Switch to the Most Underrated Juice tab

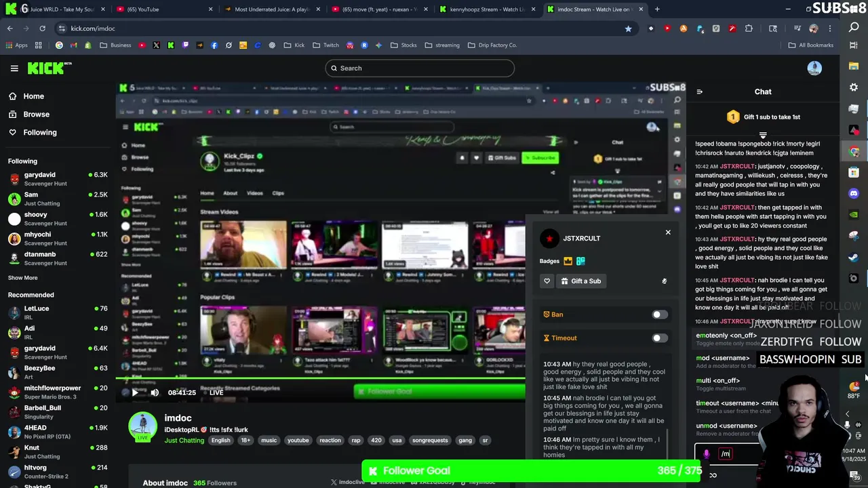(270, 9)
